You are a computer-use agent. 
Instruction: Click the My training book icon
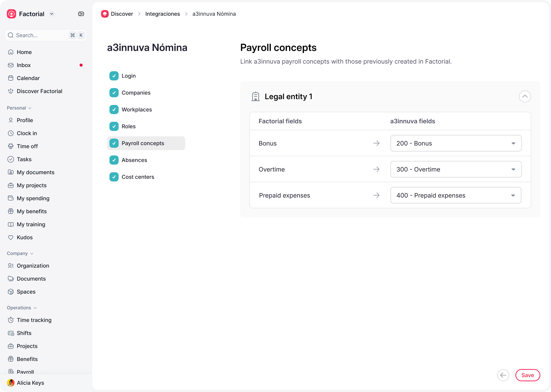[11, 224]
